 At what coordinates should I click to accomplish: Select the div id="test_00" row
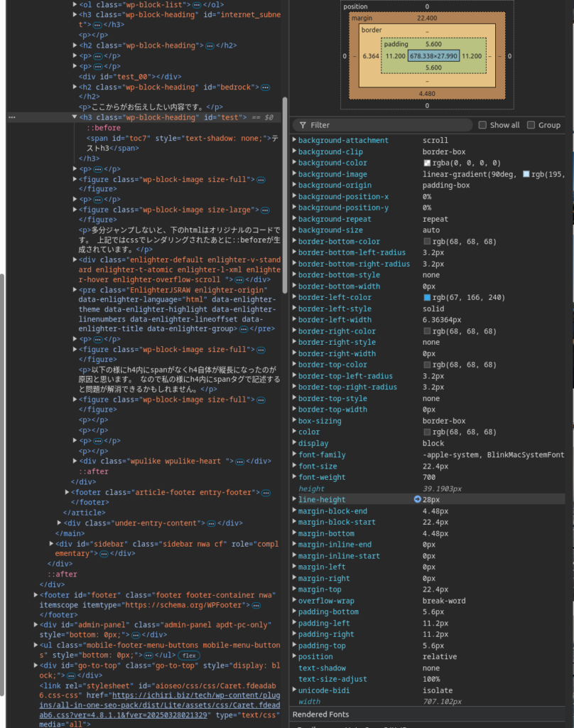[x=130, y=77]
